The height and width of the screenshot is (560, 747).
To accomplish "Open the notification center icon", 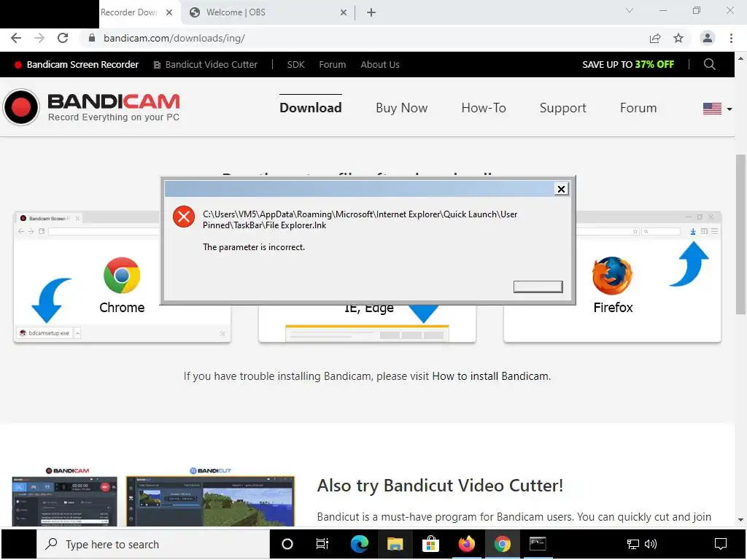I will click(721, 544).
